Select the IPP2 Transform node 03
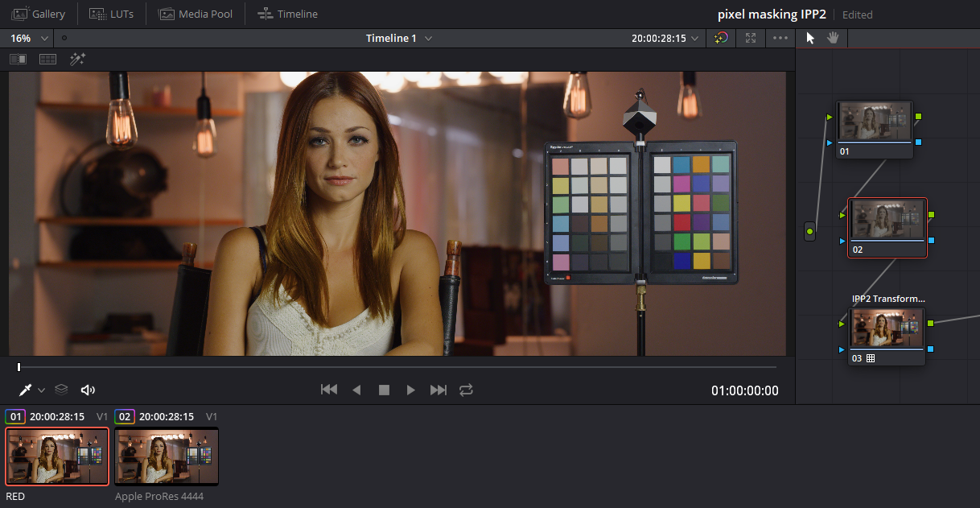 pos(887,337)
